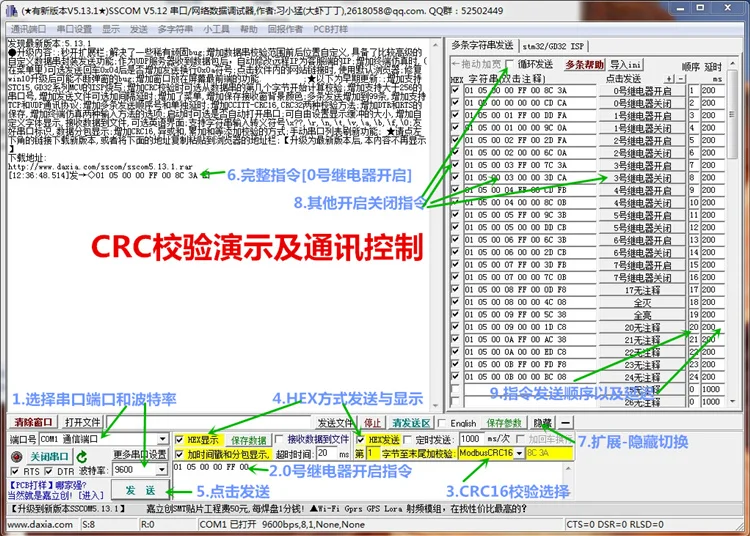Click 清除窗口 to clear the receive window

[x=31, y=423]
